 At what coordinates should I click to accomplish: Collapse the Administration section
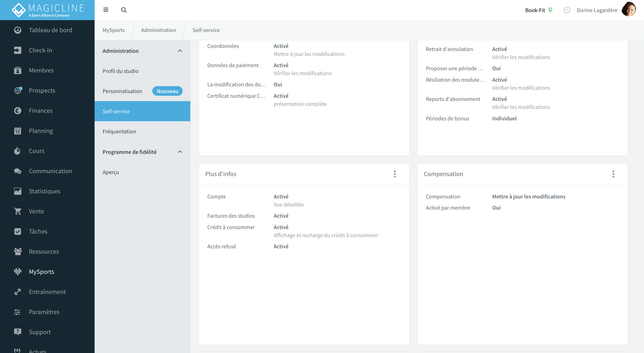point(180,51)
